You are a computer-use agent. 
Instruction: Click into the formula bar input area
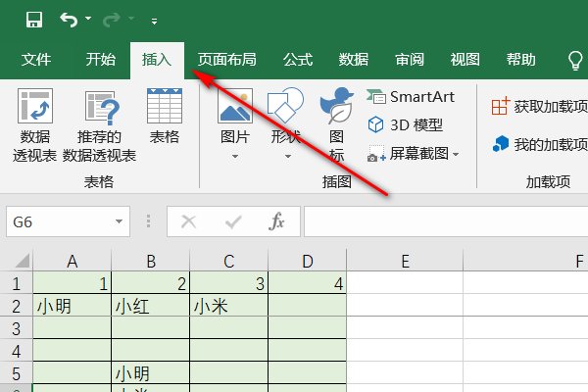[446, 221]
